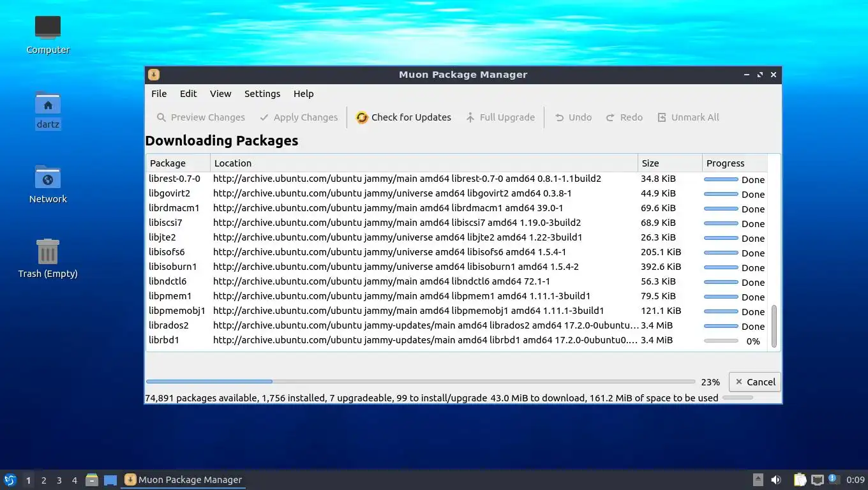Select the librados2 package name
The height and width of the screenshot is (490, 868).
tap(168, 325)
